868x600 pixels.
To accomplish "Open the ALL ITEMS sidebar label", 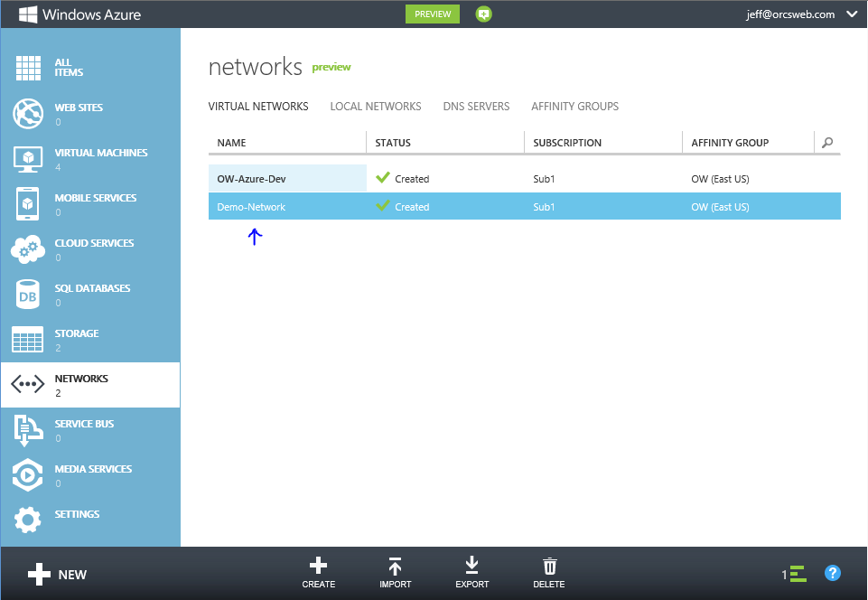I will click(69, 68).
